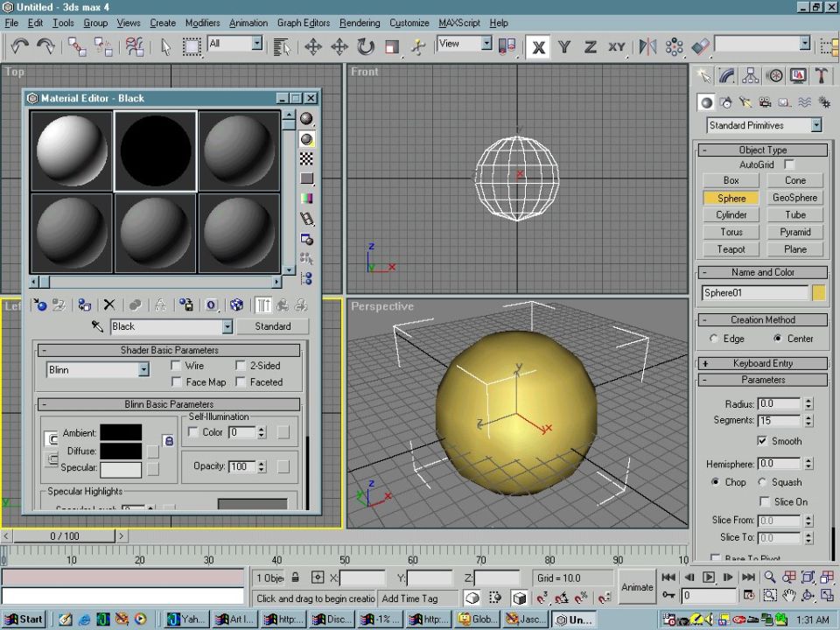Screen dimensions: 840x630
Task: Open the All selection filter dropdown
Action: coord(257,43)
